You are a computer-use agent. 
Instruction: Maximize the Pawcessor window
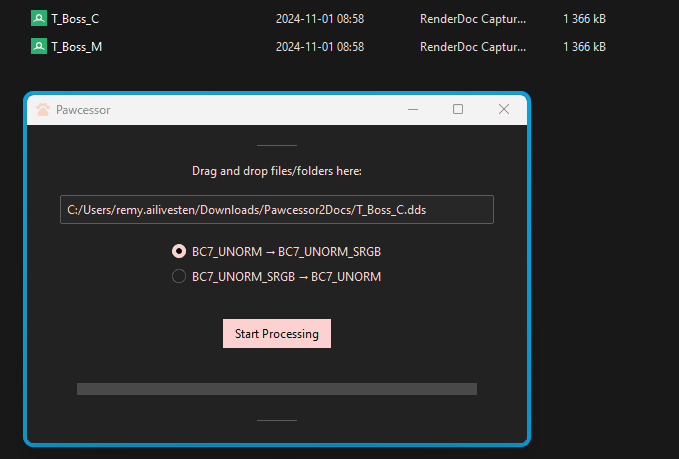click(x=458, y=110)
